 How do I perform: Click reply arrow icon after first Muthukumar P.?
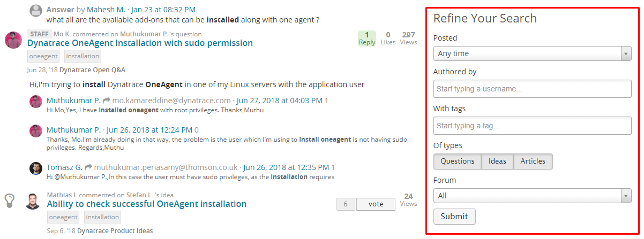pos(106,101)
